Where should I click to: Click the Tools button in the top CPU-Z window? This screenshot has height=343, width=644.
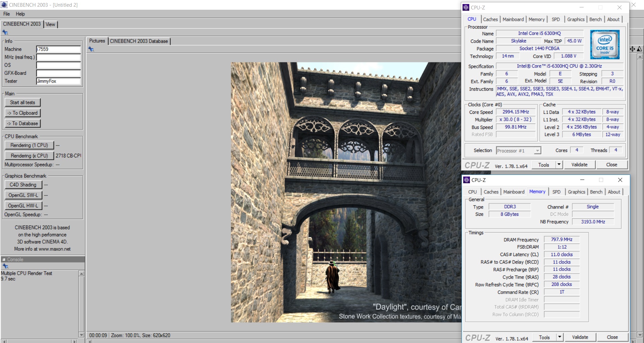point(544,164)
